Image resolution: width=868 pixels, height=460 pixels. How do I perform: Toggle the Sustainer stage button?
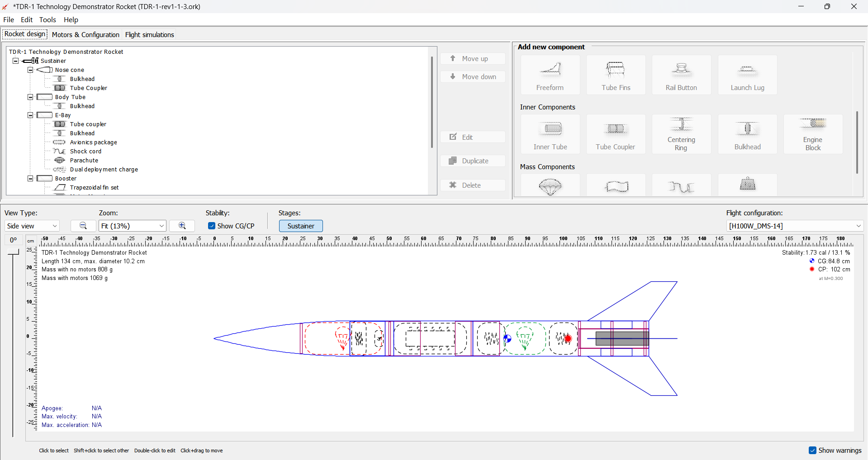coord(300,226)
